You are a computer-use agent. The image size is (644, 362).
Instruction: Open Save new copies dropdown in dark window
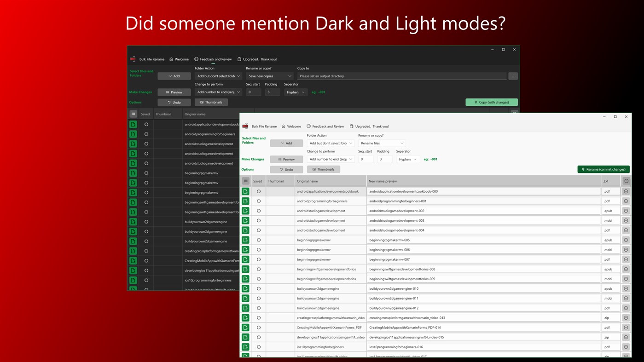coord(270,76)
